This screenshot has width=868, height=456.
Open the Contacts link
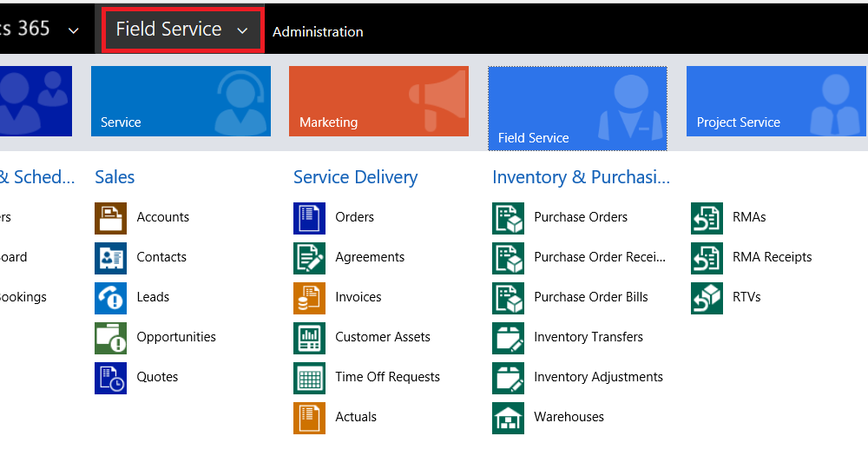coord(161,257)
